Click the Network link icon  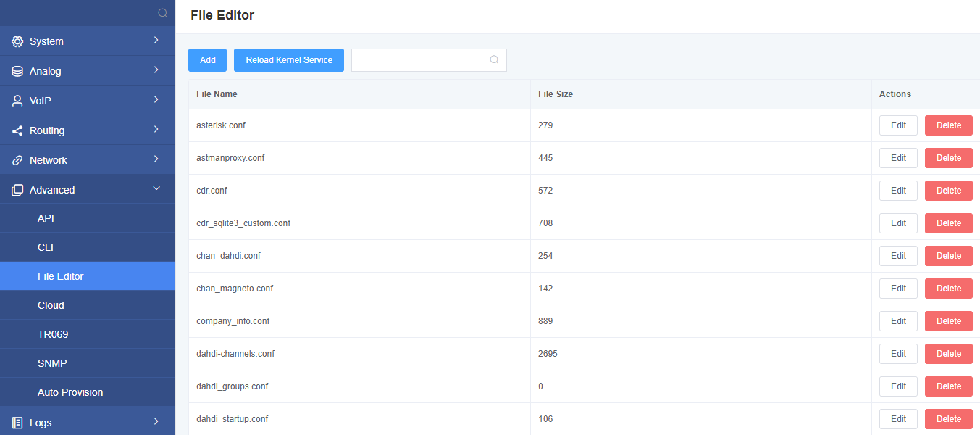tap(17, 160)
